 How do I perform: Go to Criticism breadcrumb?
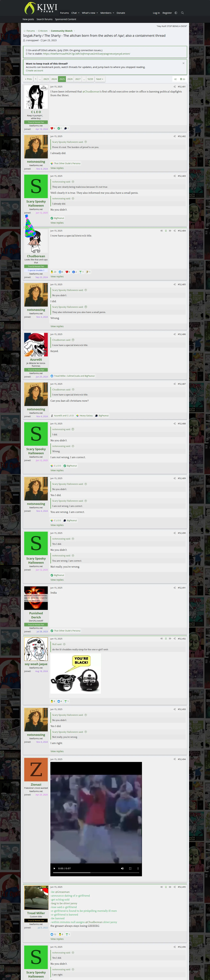43,31
